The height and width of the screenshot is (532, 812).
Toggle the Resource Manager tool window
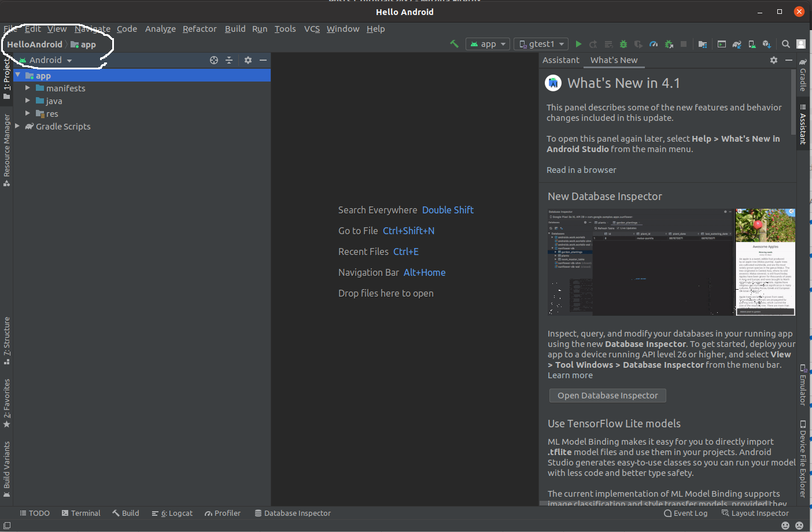6,150
